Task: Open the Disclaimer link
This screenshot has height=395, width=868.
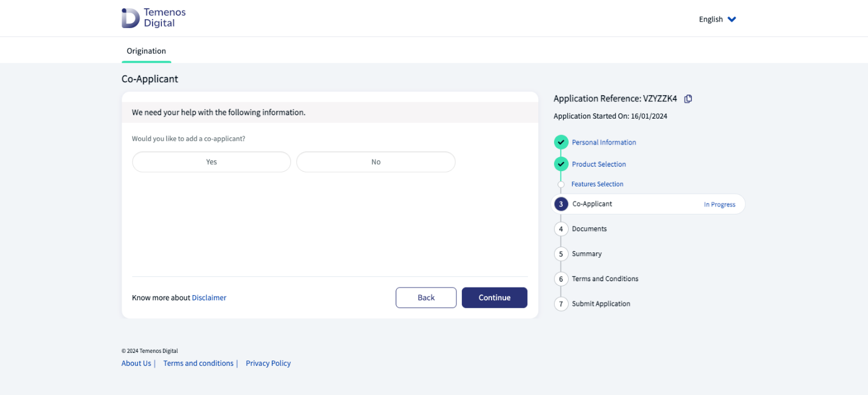Action: [x=209, y=297]
